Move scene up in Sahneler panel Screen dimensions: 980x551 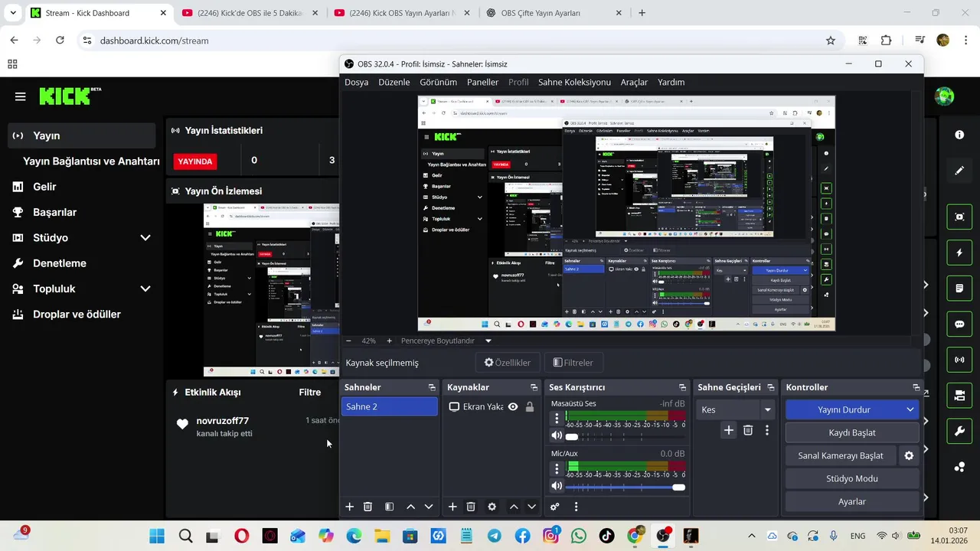pyautogui.click(x=410, y=507)
